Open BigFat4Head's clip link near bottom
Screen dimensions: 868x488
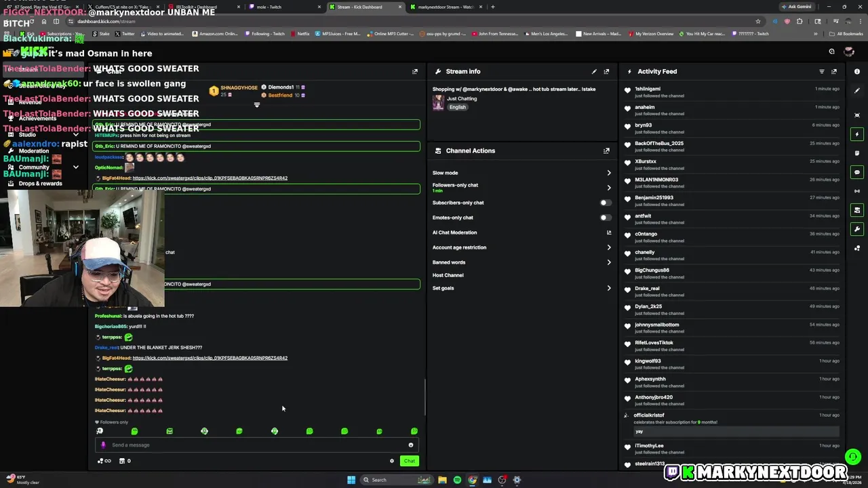210,358
